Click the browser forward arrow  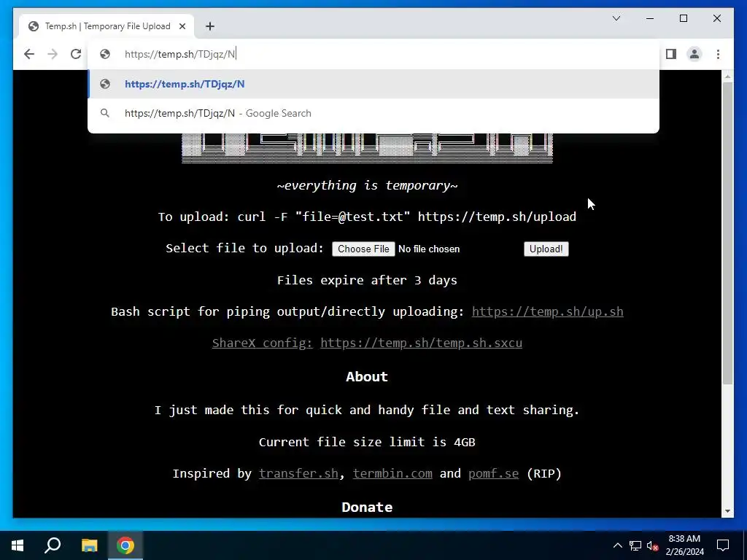tap(53, 54)
